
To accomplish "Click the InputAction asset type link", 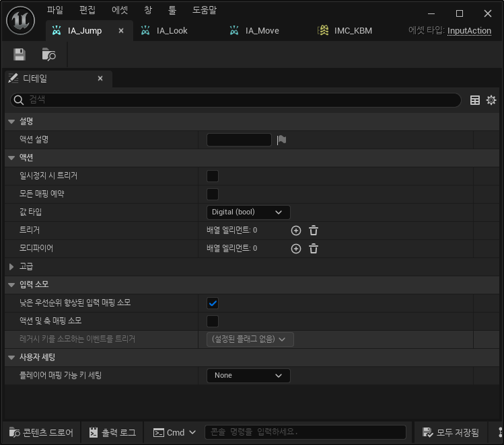I will [x=469, y=30].
